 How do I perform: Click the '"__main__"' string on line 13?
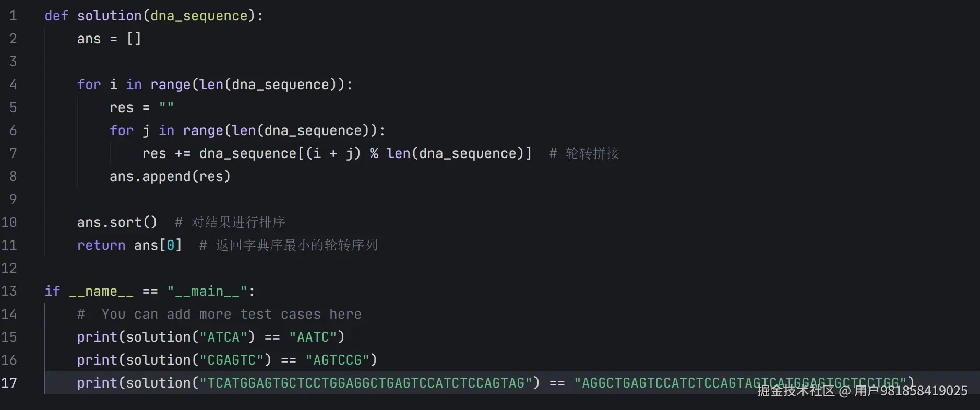coord(207,292)
